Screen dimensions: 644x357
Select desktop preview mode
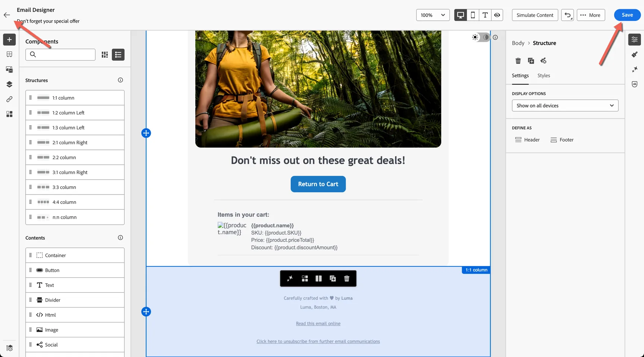tap(461, 15)
